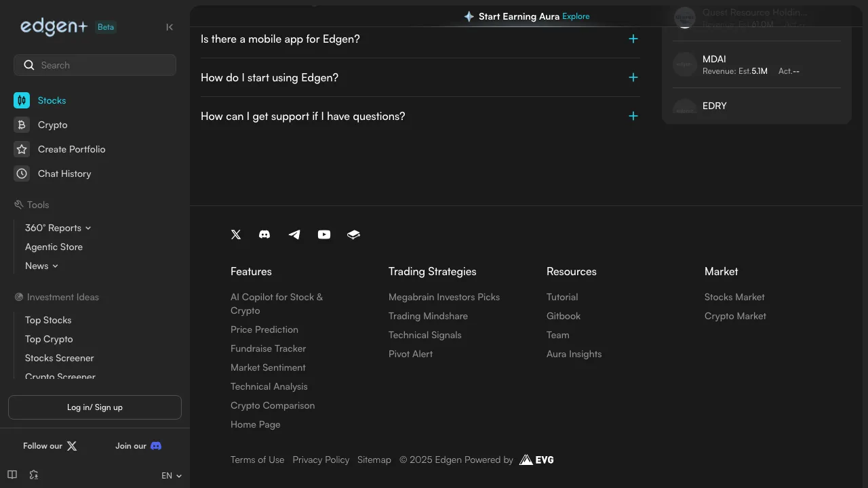The height and width of the screenshot is (488, 868).
Task: Open the Telegram channel footer icon
Action: [x=294, y=235]
